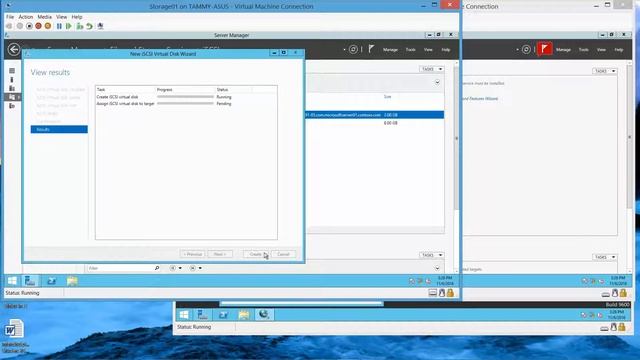
Task: Open Action menu in VM Connection window
Action: coord(25,17)
